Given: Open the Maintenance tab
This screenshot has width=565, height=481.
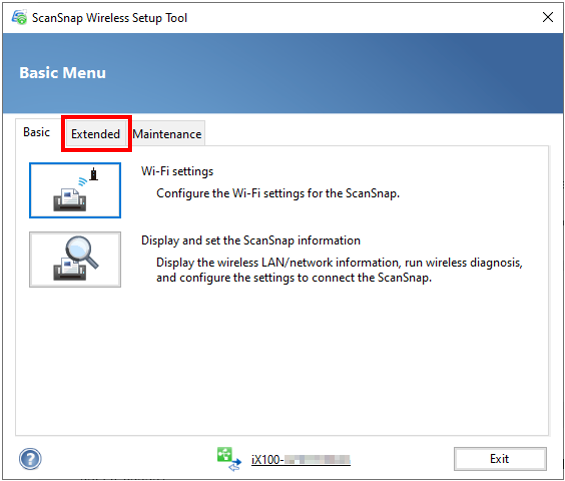Looking at the screenshot, I should (167, 134).
